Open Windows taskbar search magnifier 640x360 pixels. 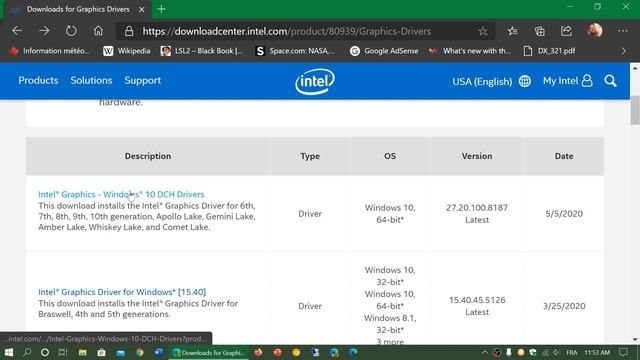[27, 352]
